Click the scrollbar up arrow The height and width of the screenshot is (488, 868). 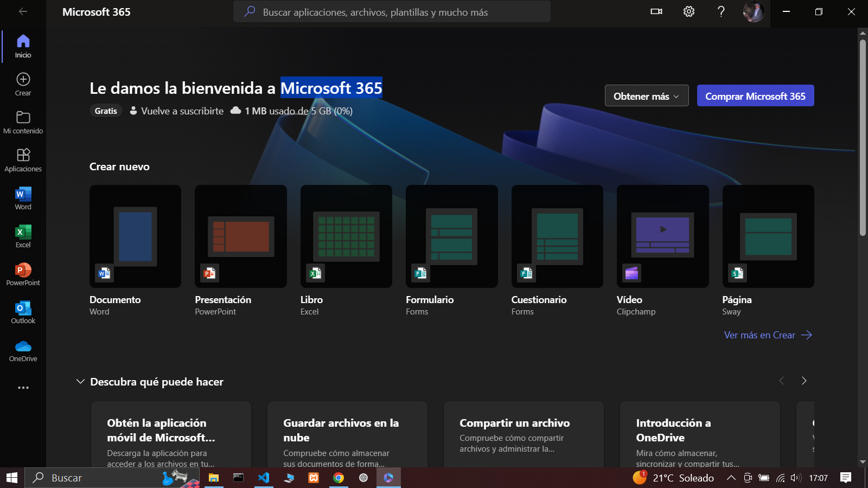point(863,33)
